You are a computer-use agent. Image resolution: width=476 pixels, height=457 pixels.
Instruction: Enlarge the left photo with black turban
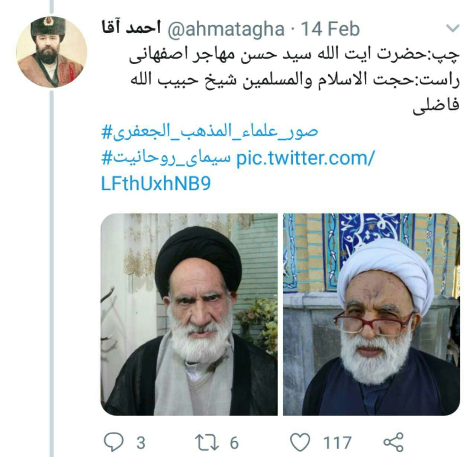pyautogui.click(x=189, y=315)
